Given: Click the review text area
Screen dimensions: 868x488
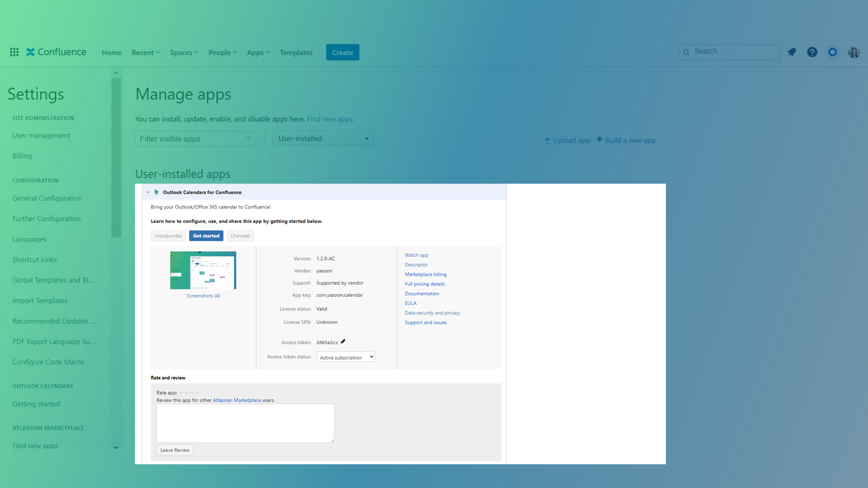Looking at the screenshot, I should pos(245,423).
